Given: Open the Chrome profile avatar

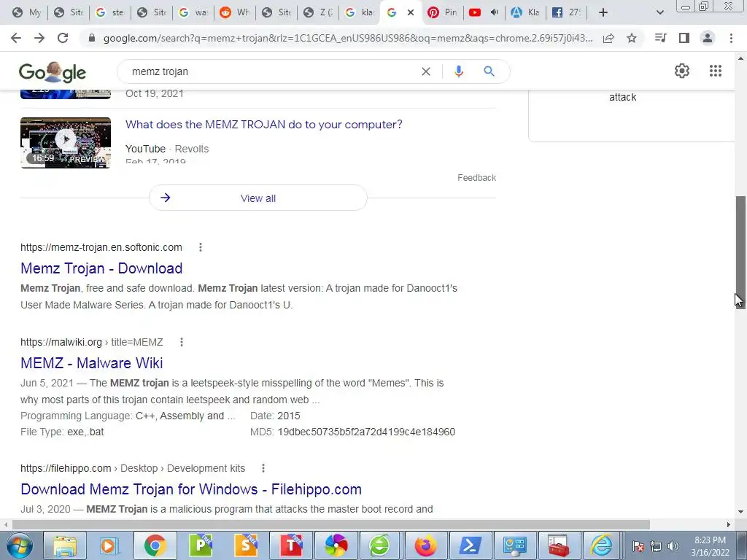Looking at the screenshot, I should [x=708, y=38].
